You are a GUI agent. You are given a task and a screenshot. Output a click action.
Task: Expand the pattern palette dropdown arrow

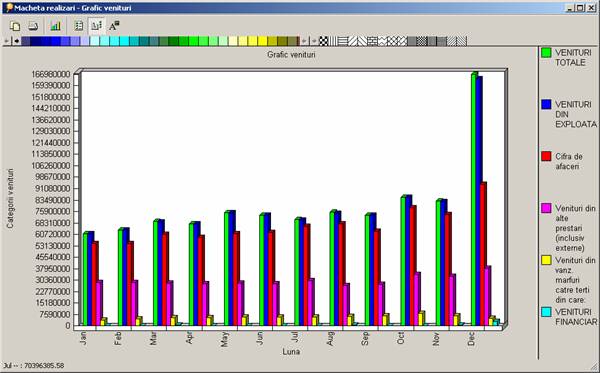click(x=315, y=41)
